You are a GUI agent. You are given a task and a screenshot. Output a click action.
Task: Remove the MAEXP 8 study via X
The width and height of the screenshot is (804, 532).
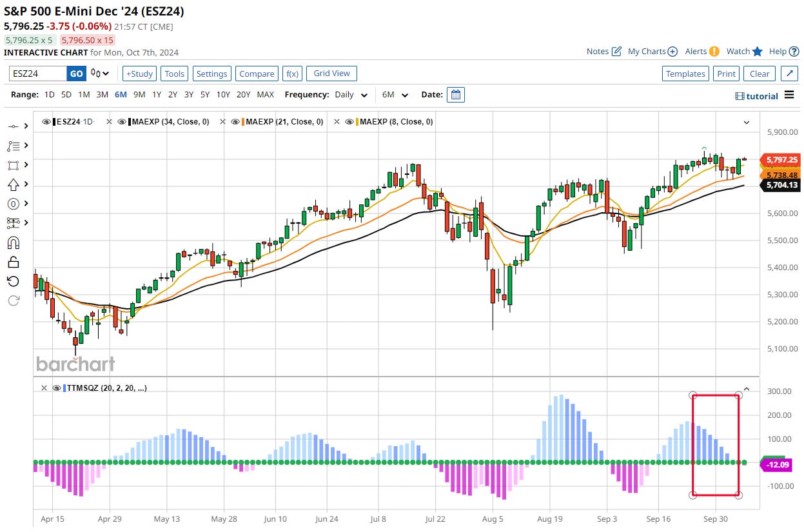coord(337,121)
